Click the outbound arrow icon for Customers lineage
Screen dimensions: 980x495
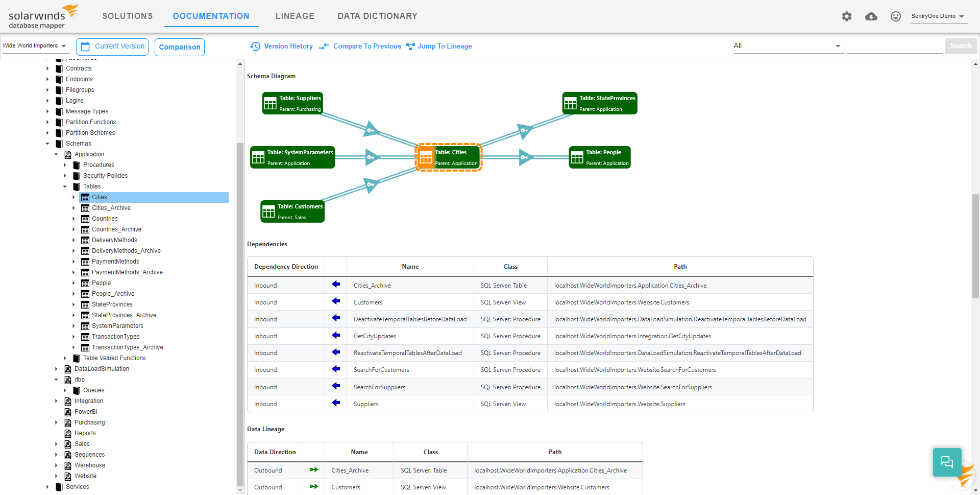point(314,486)
